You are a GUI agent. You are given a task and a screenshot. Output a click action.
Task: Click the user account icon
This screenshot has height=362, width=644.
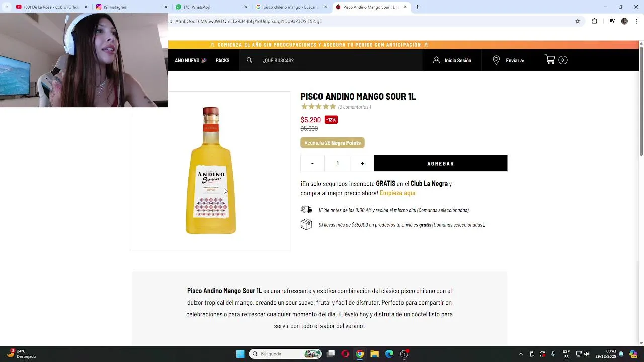436,60
